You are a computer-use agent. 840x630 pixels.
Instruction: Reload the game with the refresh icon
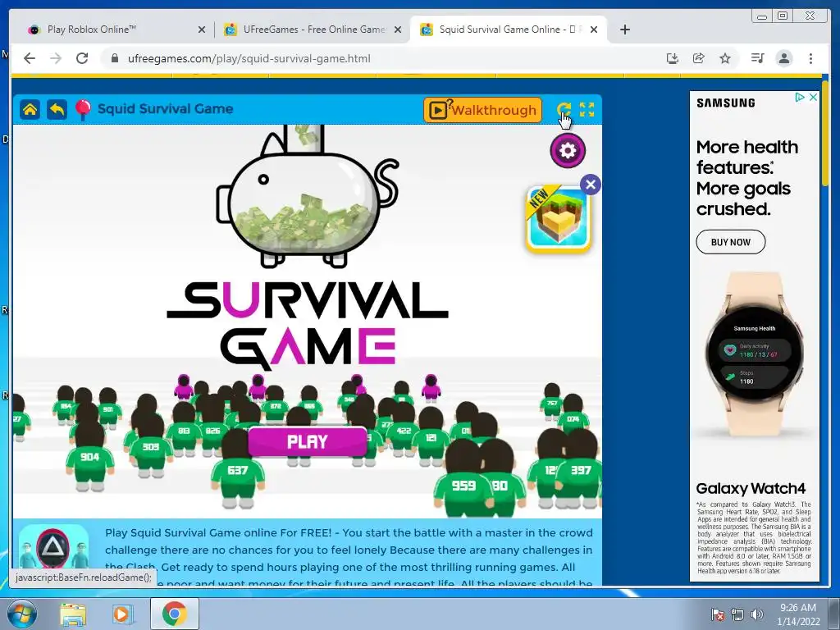tap(564, 109)
